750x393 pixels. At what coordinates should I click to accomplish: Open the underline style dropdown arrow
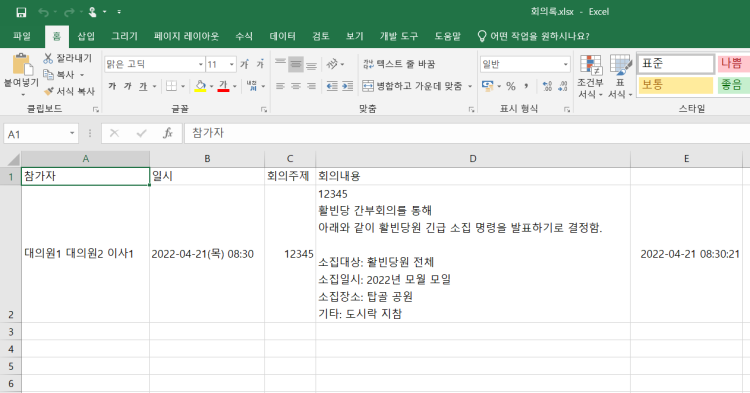click(x=154, y=87)
